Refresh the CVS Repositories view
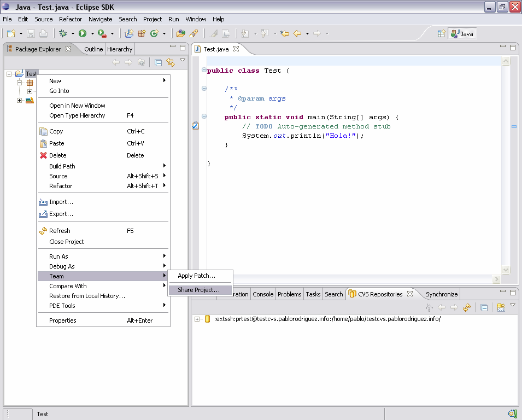Viewport: 522px width, 420px height. 467,307
